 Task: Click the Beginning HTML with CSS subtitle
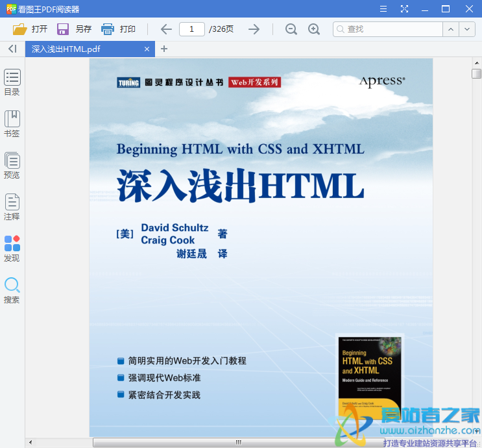(x=241, y=149)
